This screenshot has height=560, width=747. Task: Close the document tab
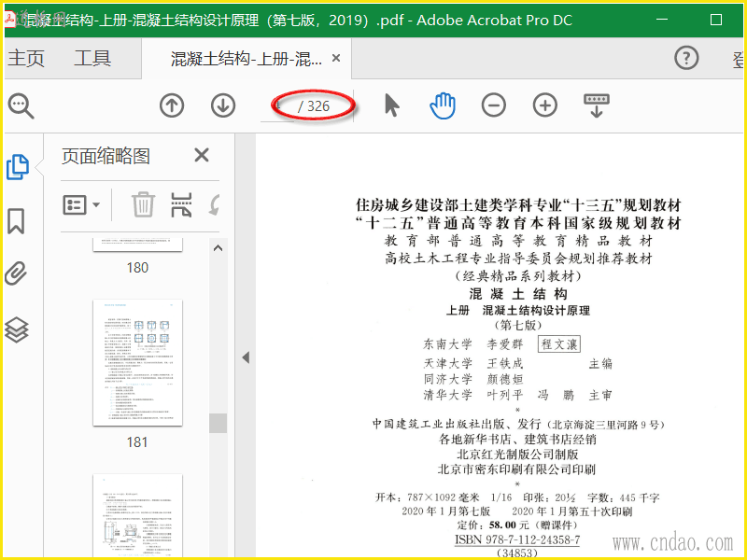tap(336, 58)
